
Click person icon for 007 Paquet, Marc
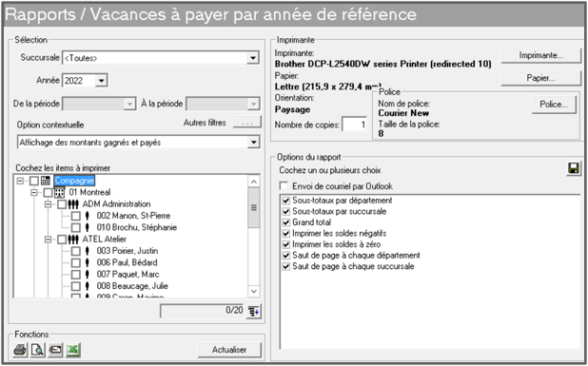point(88,275)
